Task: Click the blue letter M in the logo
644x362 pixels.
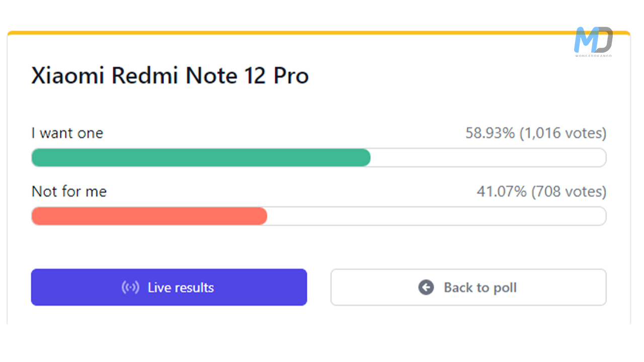Action: (585, 39)
